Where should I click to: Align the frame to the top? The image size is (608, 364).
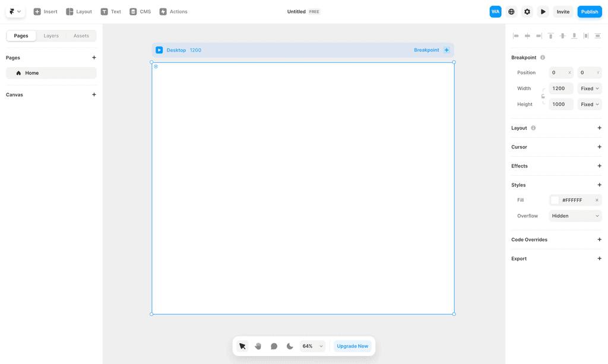tap(550, 36)
